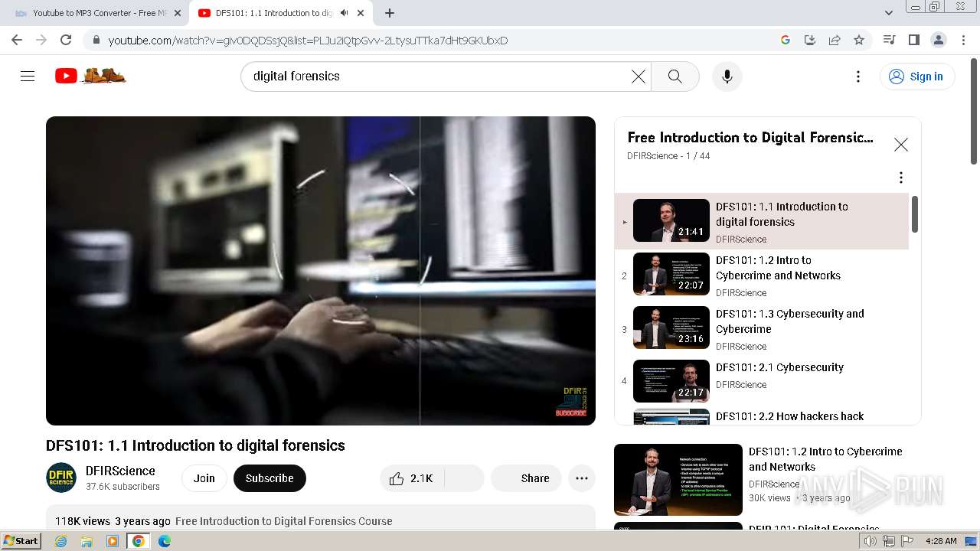Open DFIRScience channel name link
980x551 pixels.
click(x=120, y=471)
